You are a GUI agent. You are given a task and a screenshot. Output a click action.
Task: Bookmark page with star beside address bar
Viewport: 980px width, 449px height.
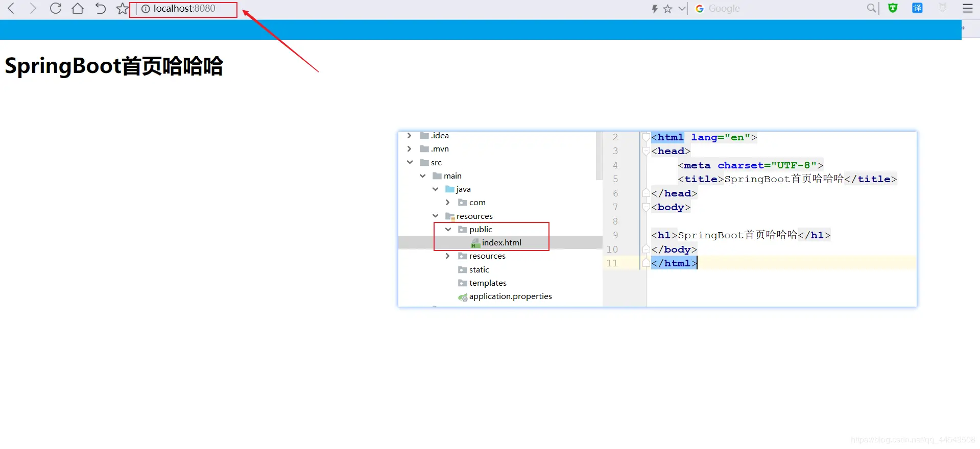pos(122,9)
